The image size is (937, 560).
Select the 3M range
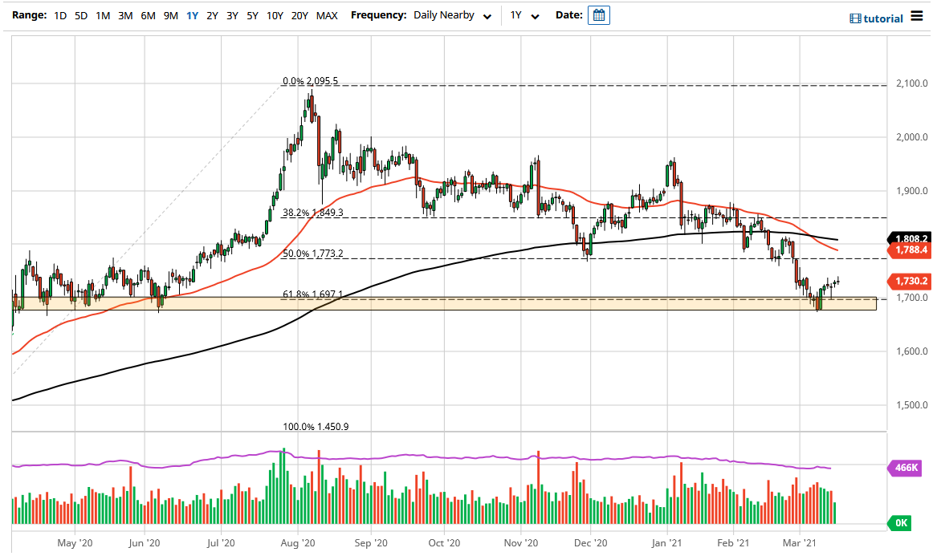[125, 15]
